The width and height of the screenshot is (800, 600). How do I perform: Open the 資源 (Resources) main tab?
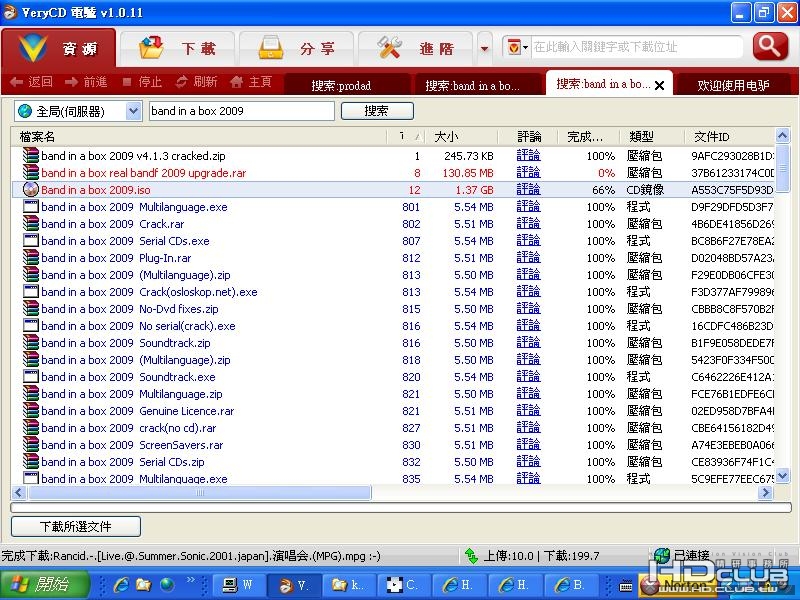59,48
